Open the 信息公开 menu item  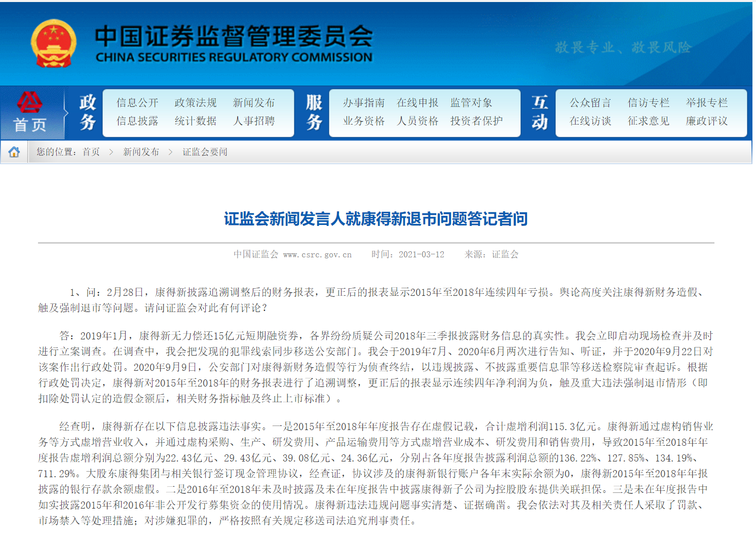pyautogui.click(x=137, y=103)
